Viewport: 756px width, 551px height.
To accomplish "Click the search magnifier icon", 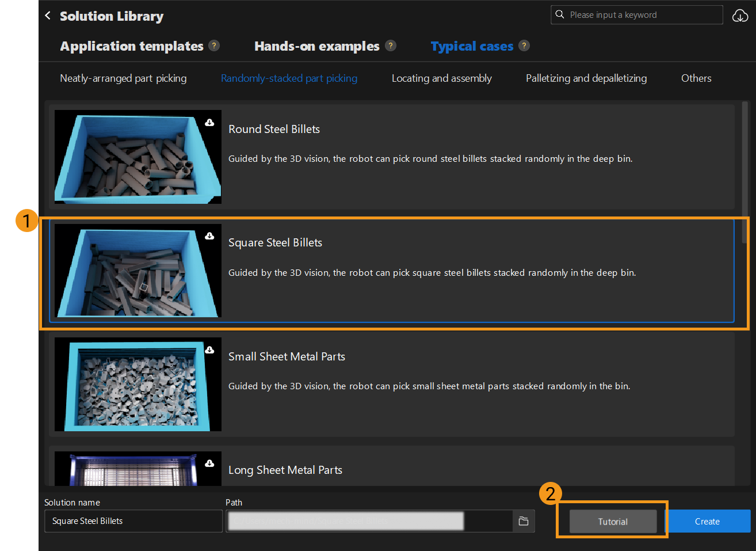I will [x=559, y=14].
